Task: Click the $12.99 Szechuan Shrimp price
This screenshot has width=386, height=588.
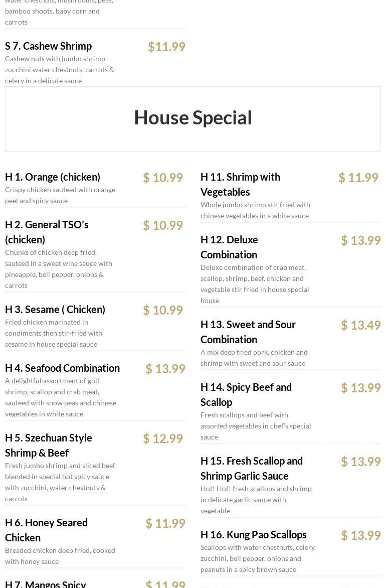Action: [x=163, y=438]
